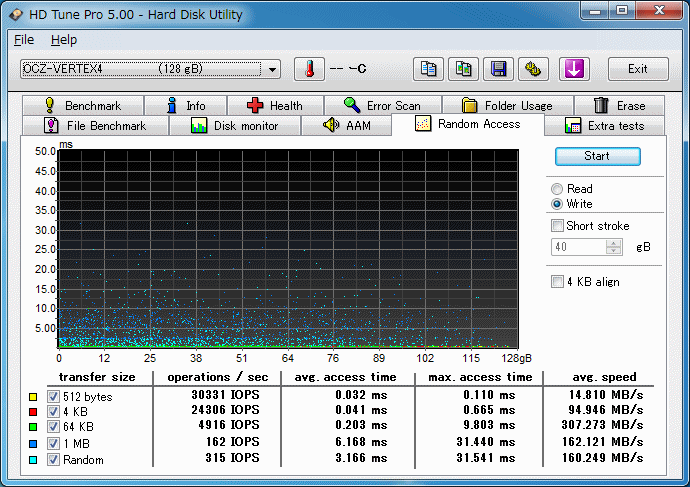The width and height of the screenshot is (690, 487).
Task: Click the 'operations / sec' column header
Action: [x=218, y=377]
